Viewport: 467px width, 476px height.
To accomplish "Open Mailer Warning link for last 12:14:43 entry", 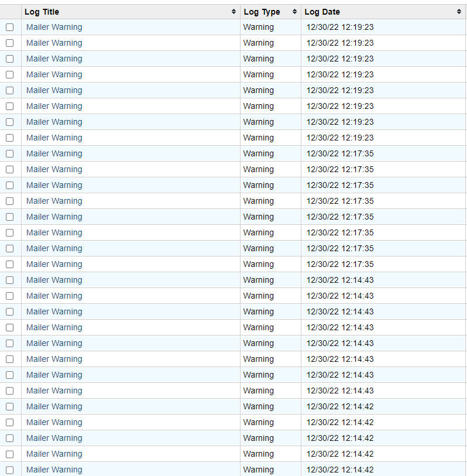I will tap(54, 391).
